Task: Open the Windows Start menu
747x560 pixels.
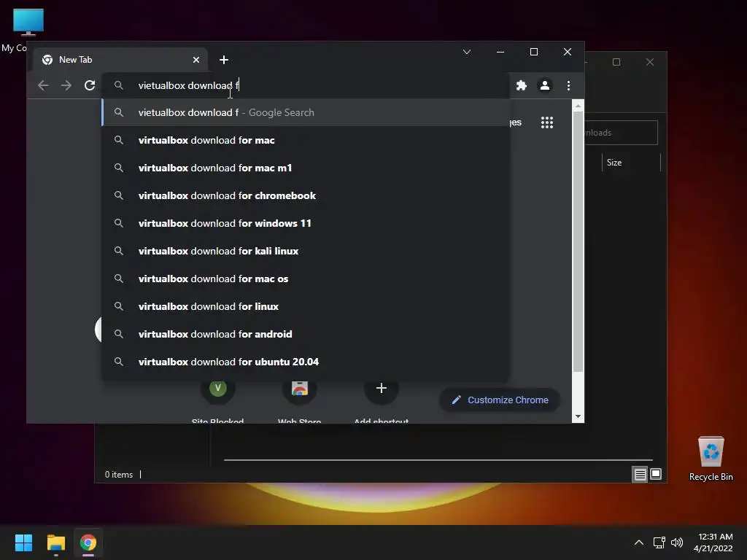Action: pos(23,542)
